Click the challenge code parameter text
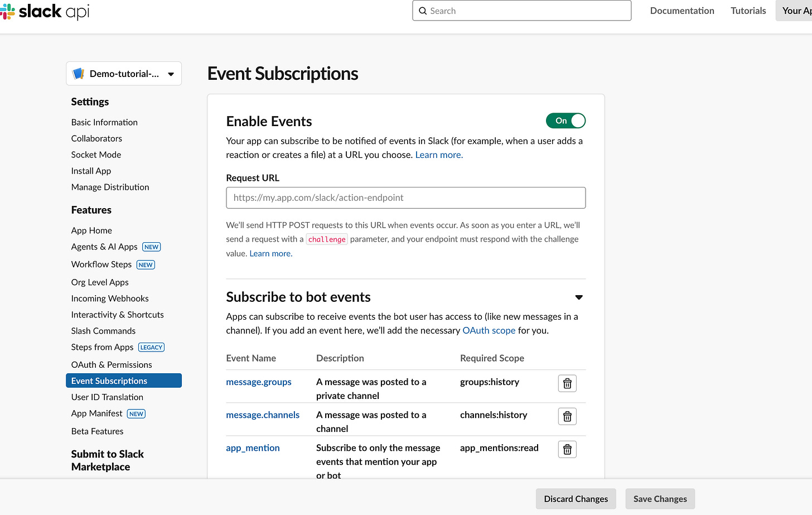The width and height of the screenshot is (812, 515). coord(327,239)
